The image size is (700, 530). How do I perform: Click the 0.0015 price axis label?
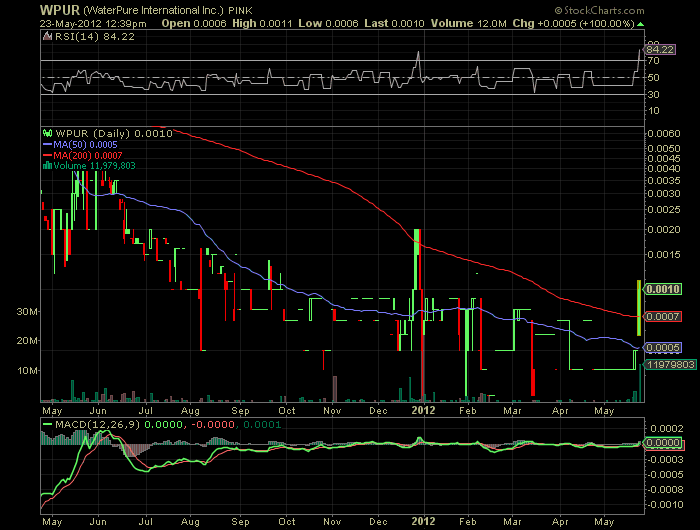pos(663,255)
